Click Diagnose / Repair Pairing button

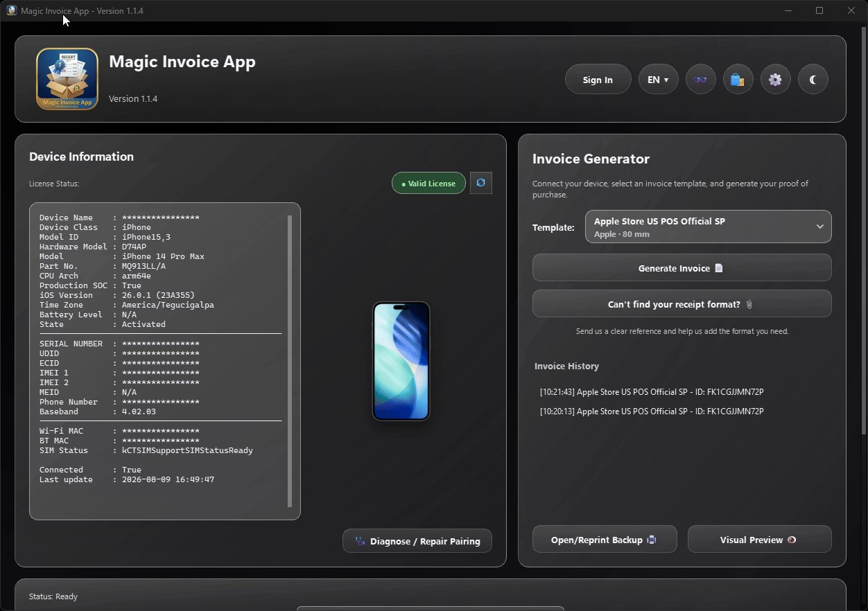coord(417,541)
